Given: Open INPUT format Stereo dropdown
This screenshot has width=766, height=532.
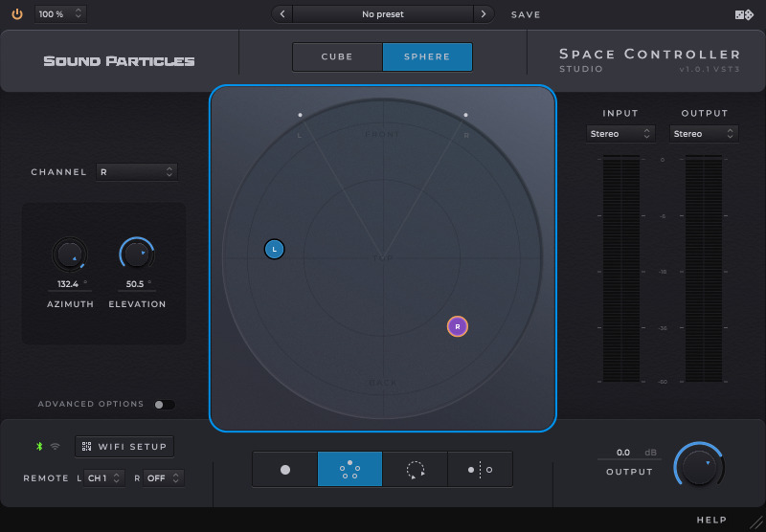Looking at the screenshot, I should [620, 134].
